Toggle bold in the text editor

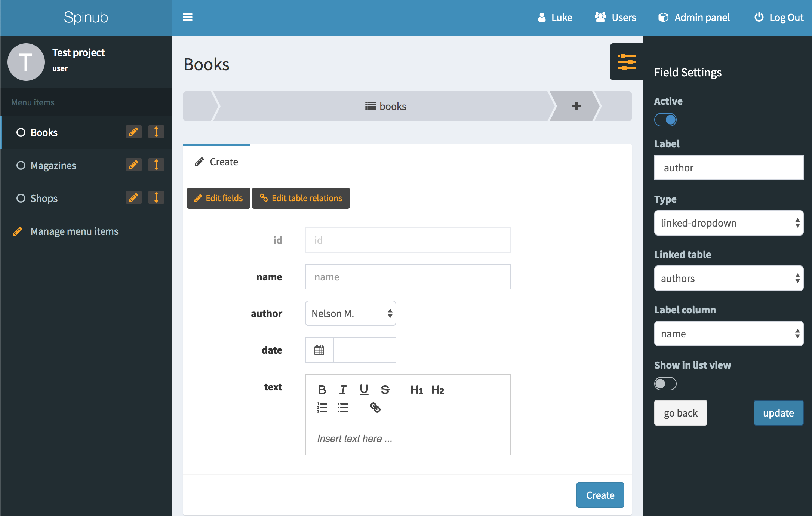coord(322,390)
